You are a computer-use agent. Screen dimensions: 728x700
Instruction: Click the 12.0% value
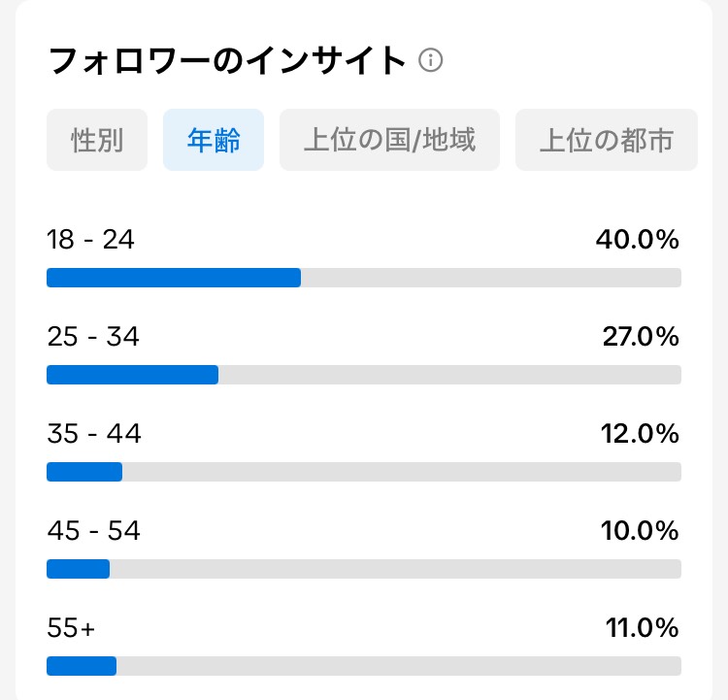[640, 434]
